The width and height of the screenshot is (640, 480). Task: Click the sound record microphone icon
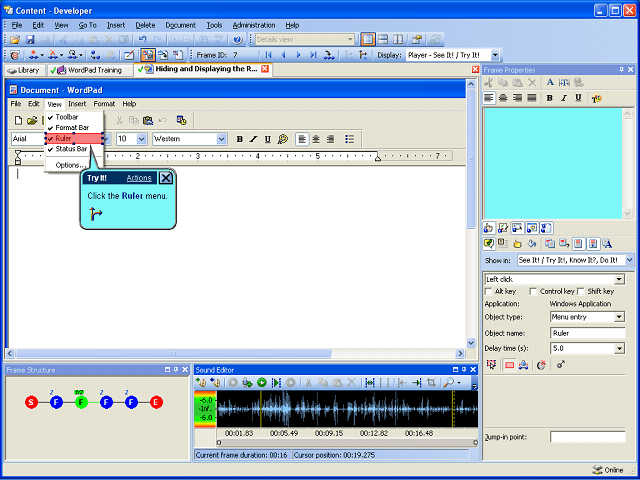(247, 382)
